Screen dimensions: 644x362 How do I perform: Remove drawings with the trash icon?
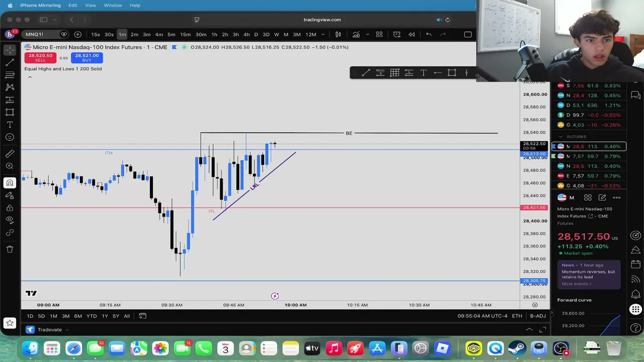pyautogui.click(x=10, y=249)
